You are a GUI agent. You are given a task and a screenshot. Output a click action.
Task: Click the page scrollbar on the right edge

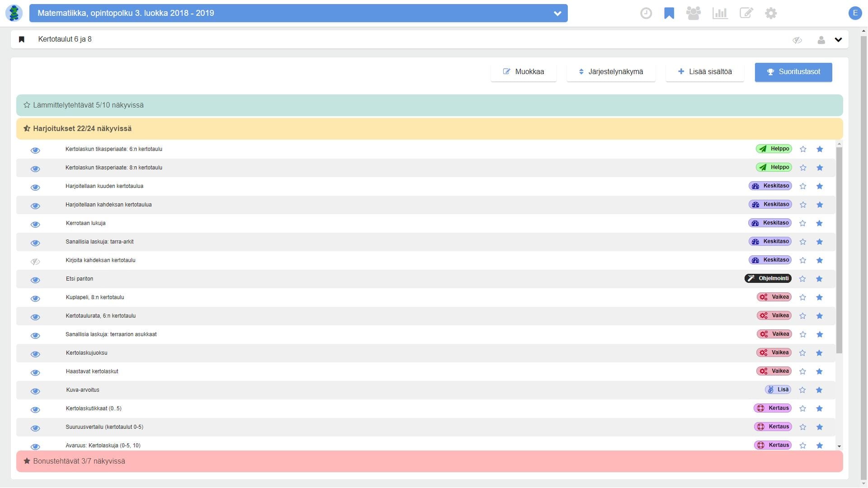click(x=863, y=258)
